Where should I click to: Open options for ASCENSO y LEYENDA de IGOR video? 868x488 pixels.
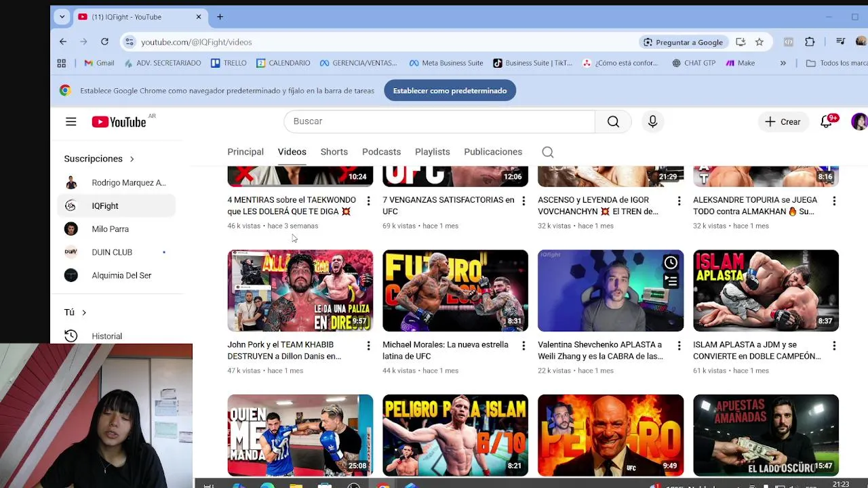(x=679, y=201)
